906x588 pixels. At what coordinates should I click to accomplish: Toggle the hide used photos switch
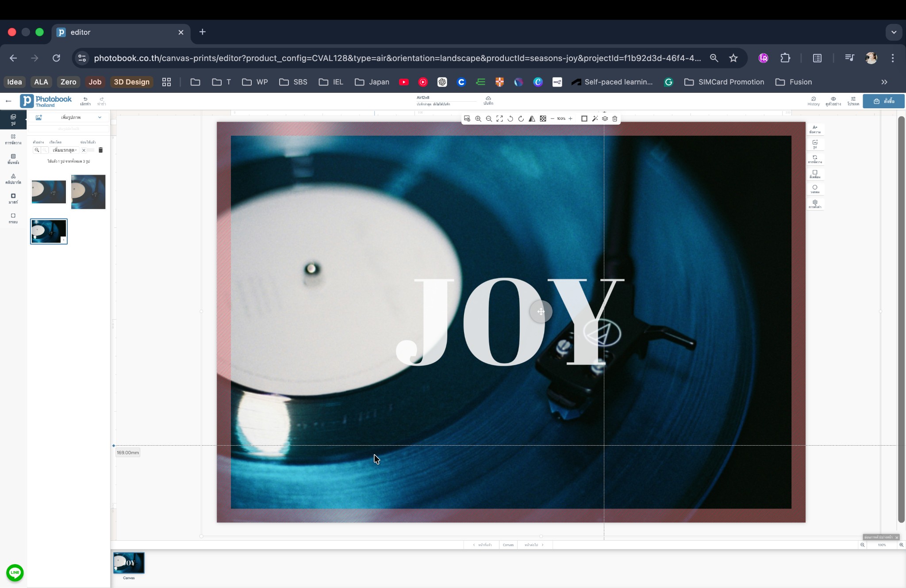(x=88, y=150)
